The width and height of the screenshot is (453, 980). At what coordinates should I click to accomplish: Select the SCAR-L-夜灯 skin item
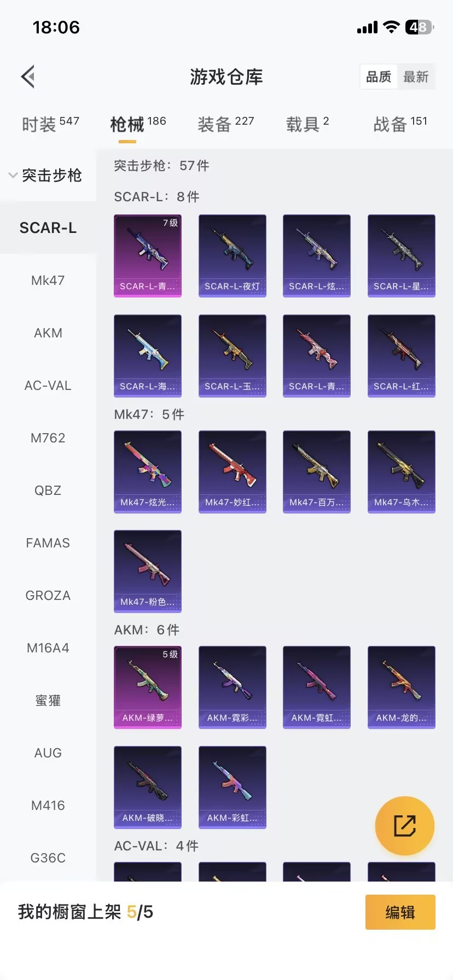pos(233,256)
